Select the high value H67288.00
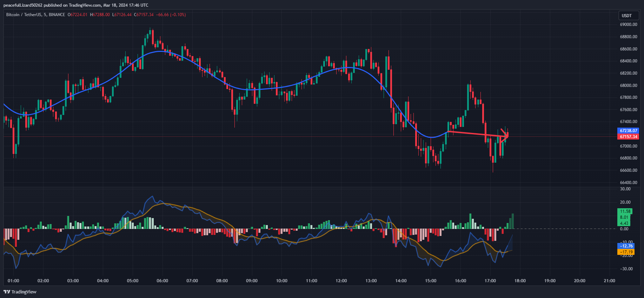The image size is (644, 298). coord(100,15)
